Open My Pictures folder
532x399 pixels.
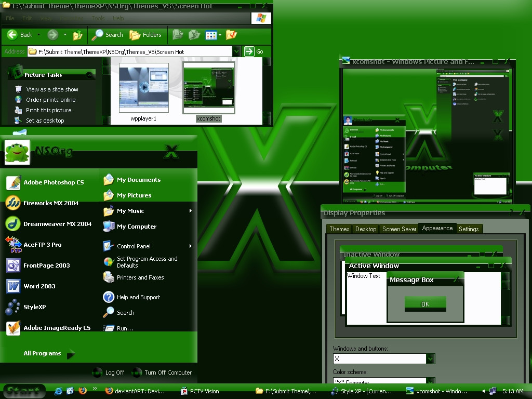tap(127, 195)
